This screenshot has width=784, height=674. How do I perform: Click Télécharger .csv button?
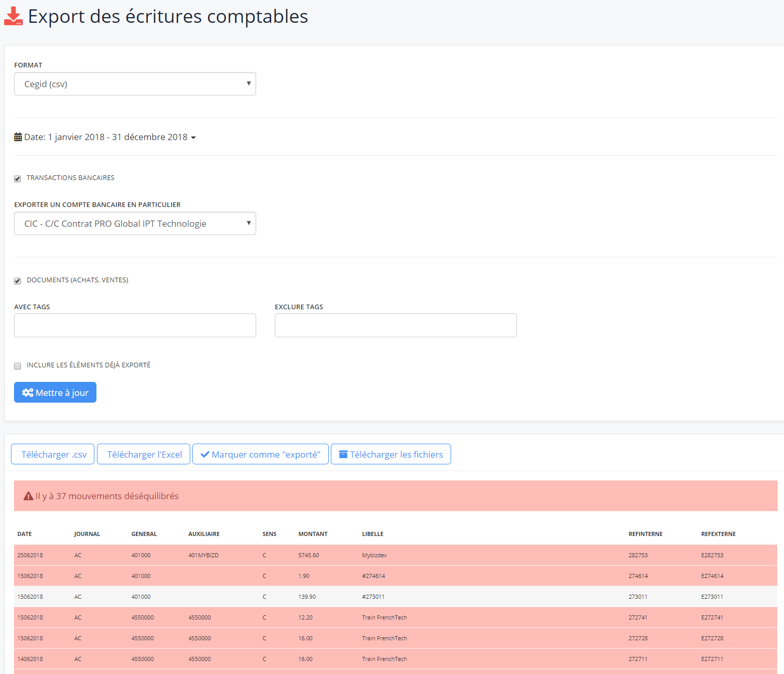[x=52, y=454]
